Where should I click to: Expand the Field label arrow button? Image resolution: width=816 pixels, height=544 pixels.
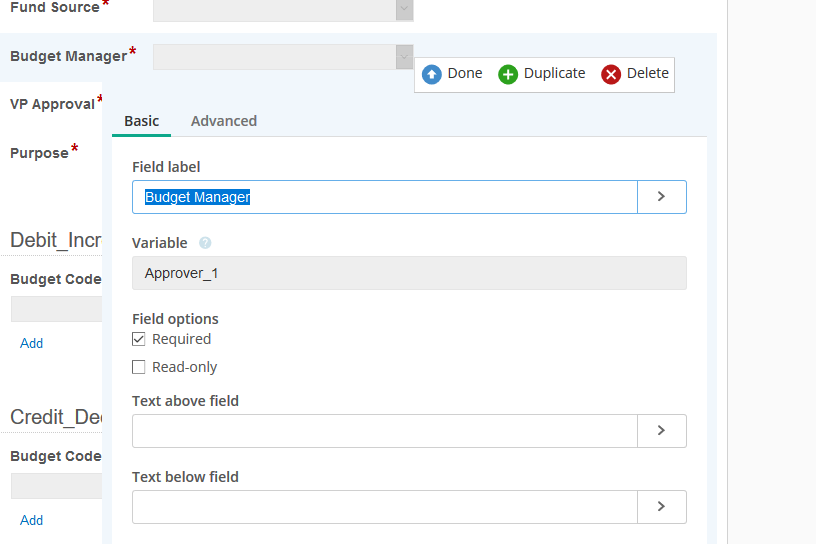click(x=661, y=197)
